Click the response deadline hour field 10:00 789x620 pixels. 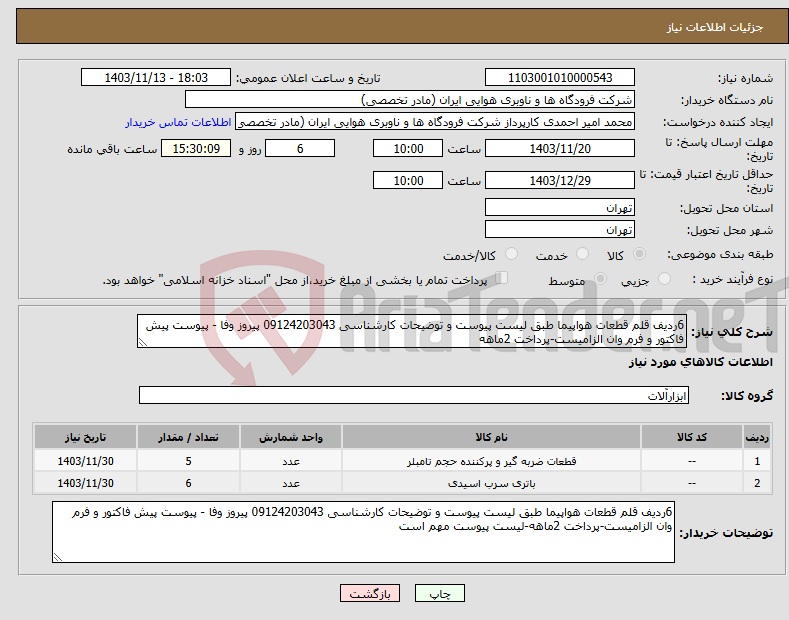click(x=408, y=148)
